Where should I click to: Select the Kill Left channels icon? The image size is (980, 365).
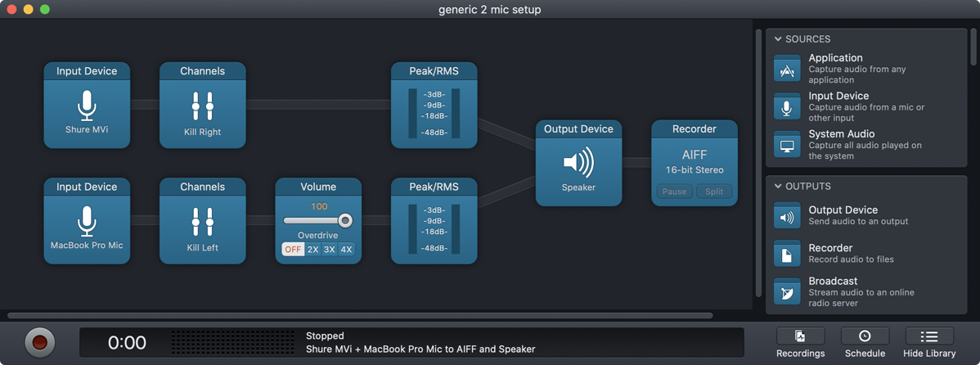(x=202, y=221)
